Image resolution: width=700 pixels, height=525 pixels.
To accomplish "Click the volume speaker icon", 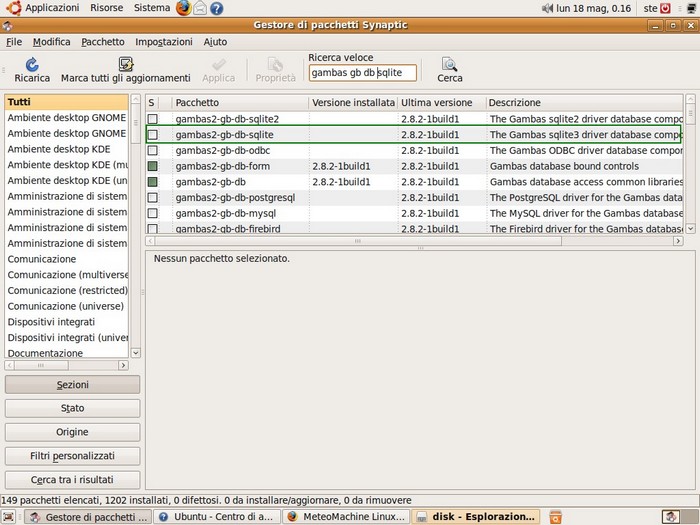I will [547, 8].
